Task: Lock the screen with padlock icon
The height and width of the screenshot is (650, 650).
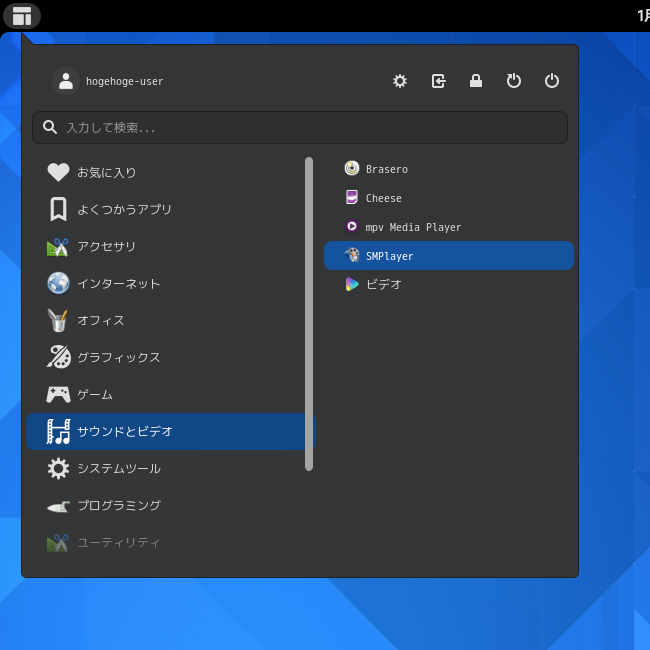Action: [476, 81]
